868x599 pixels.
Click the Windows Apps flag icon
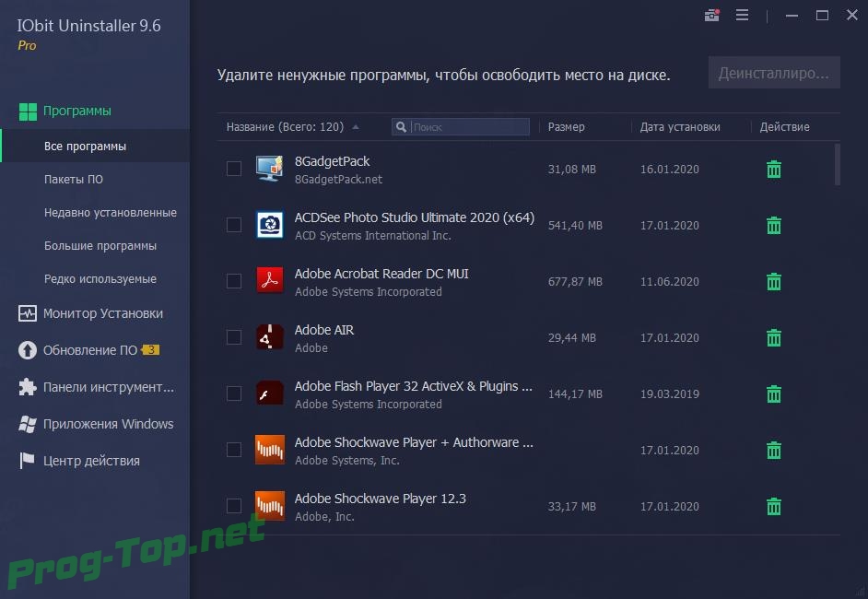pyautogui.click(x=27, y=424)
